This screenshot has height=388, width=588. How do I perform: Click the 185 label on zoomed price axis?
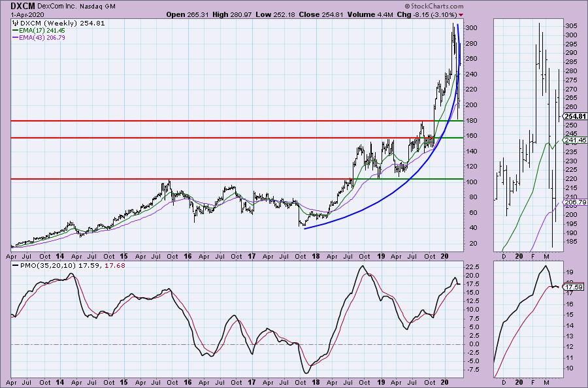pyautogui.click(x=571, y=242)
